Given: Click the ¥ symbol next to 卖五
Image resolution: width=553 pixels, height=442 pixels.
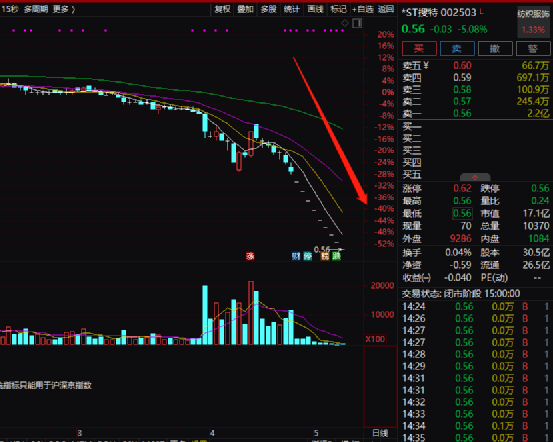Looking at the screenshot, I should (x=426, y=65).
